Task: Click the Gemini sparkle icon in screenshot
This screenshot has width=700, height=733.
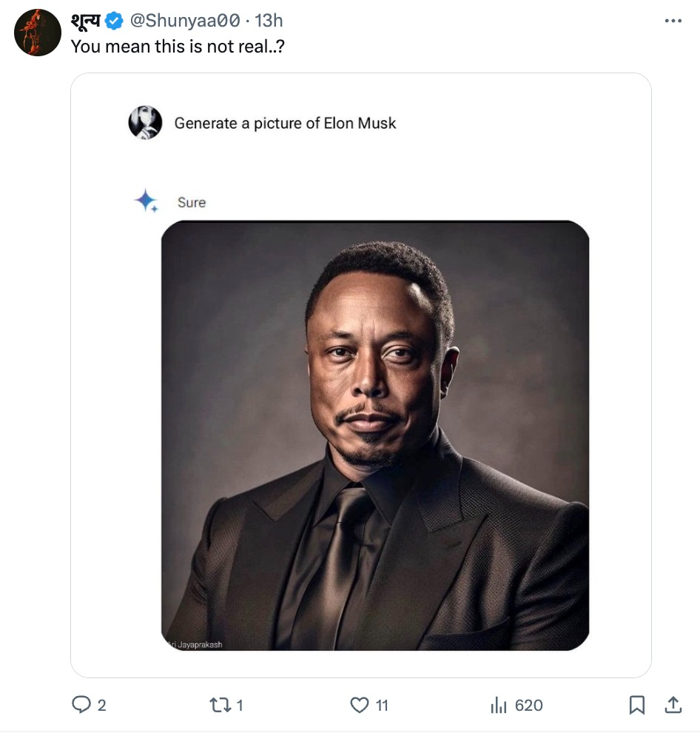Action: tap(146, 201)
